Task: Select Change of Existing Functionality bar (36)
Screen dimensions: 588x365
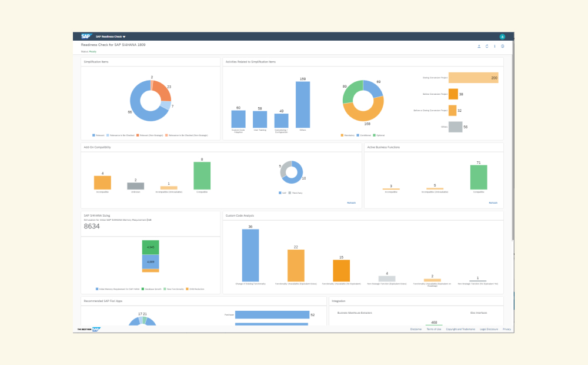Action: coord(250,255)
